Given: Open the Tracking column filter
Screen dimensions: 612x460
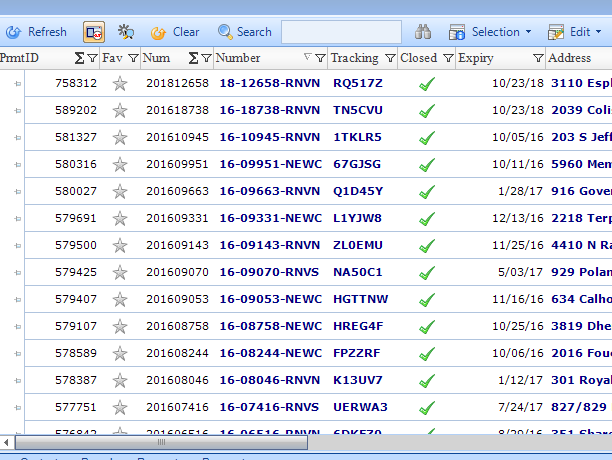Looking at the screenshot, I should point(390,58).
